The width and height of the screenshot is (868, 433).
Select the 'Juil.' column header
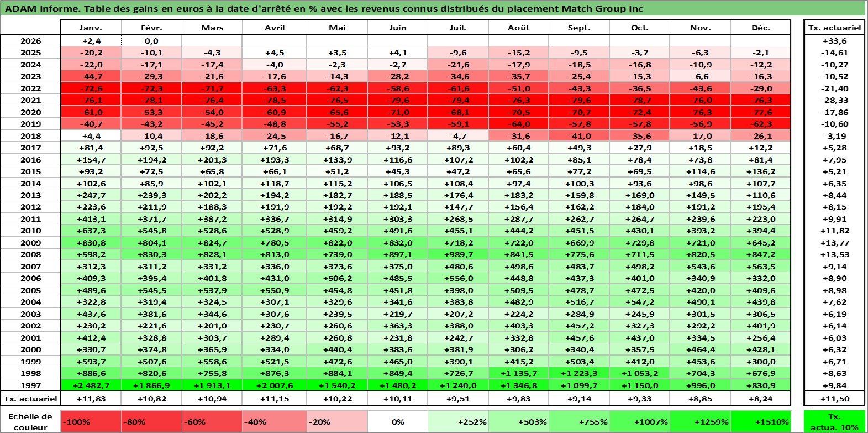[x=458, y=28]
